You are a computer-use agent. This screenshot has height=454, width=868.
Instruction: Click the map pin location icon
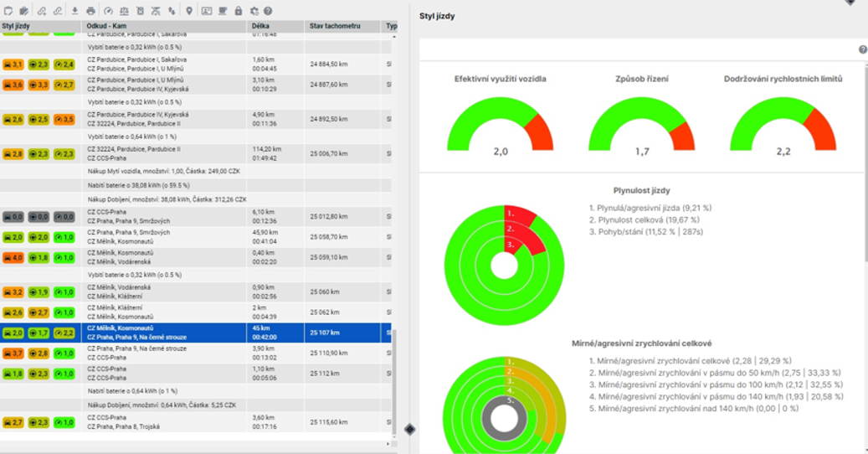189,11
